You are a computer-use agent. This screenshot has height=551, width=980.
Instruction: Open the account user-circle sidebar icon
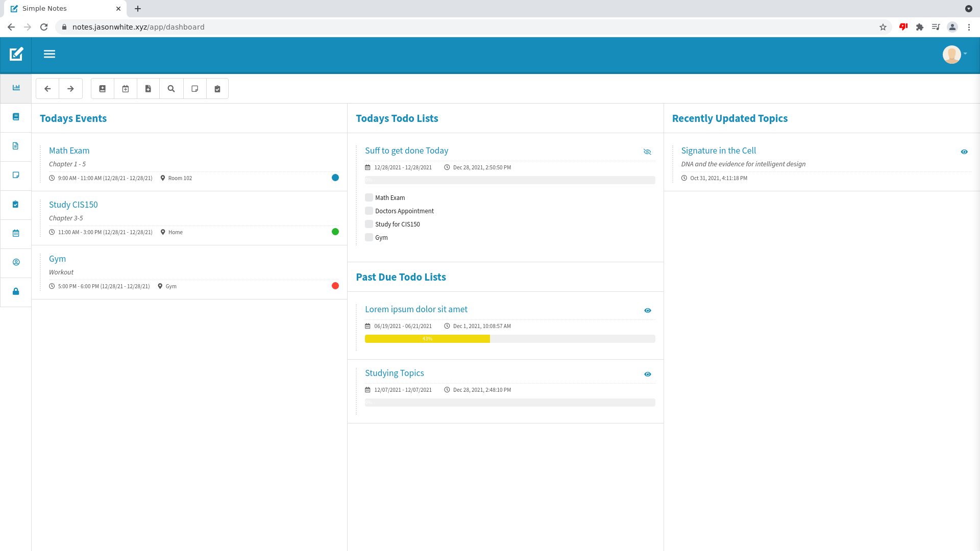pos(16,262)
